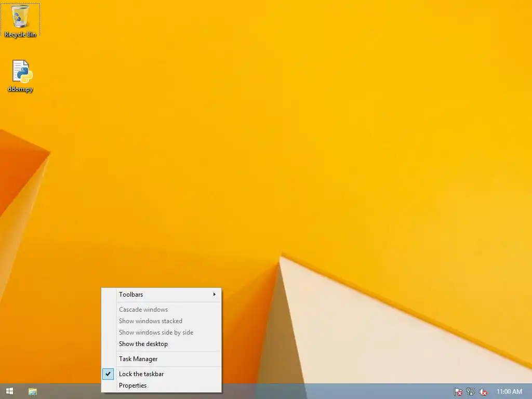Screen dimensions: 532x399
Task: Choose Show windows stacked
Action: coord(162,321)
